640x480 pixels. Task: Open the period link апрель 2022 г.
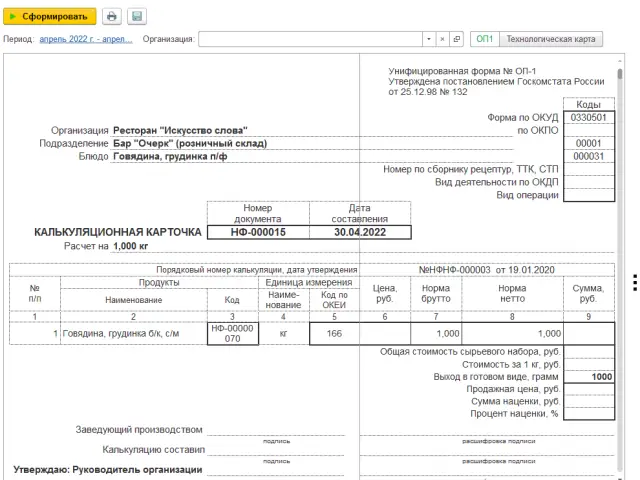tap(84, 39)
